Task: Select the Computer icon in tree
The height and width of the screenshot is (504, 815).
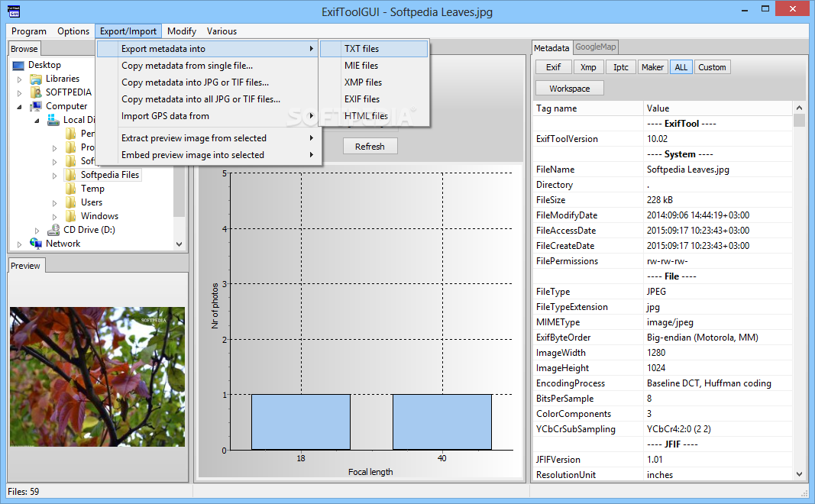Action: (36, 106)
